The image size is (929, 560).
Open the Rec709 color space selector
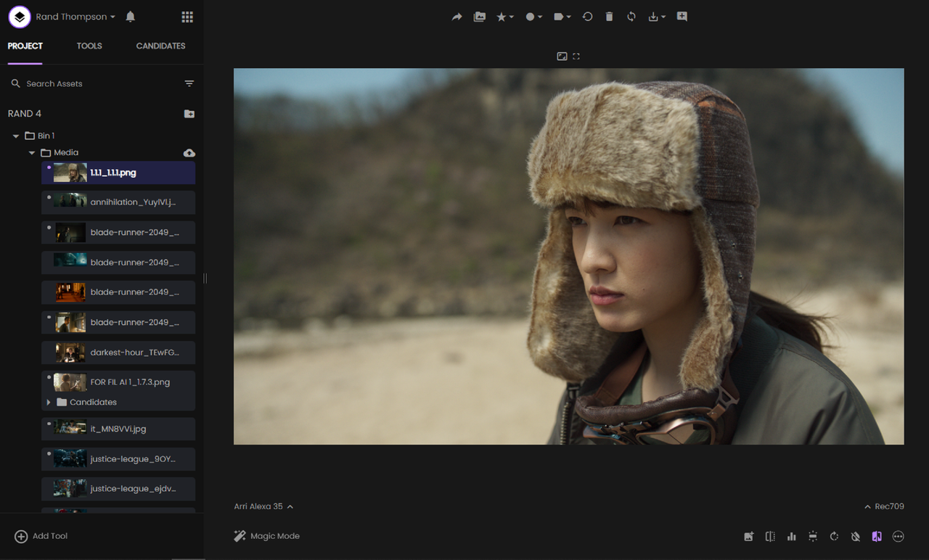(x=884, y=506)
